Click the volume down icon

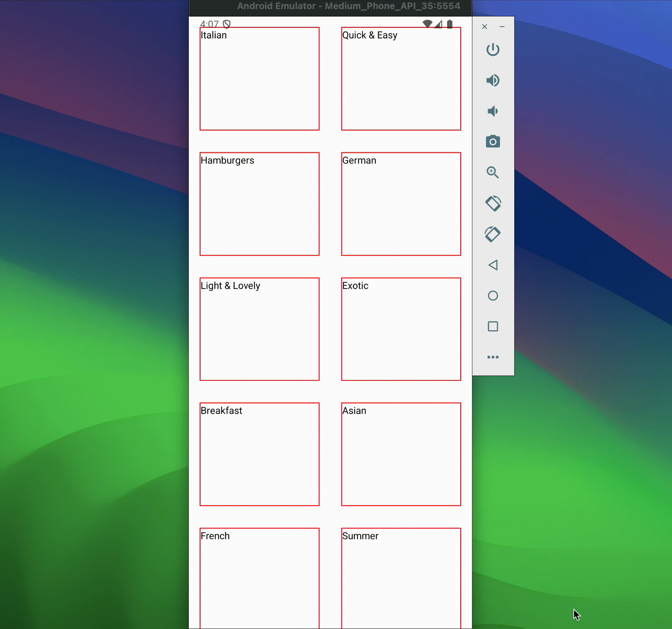pyautogui.click(x=493, y=111)
